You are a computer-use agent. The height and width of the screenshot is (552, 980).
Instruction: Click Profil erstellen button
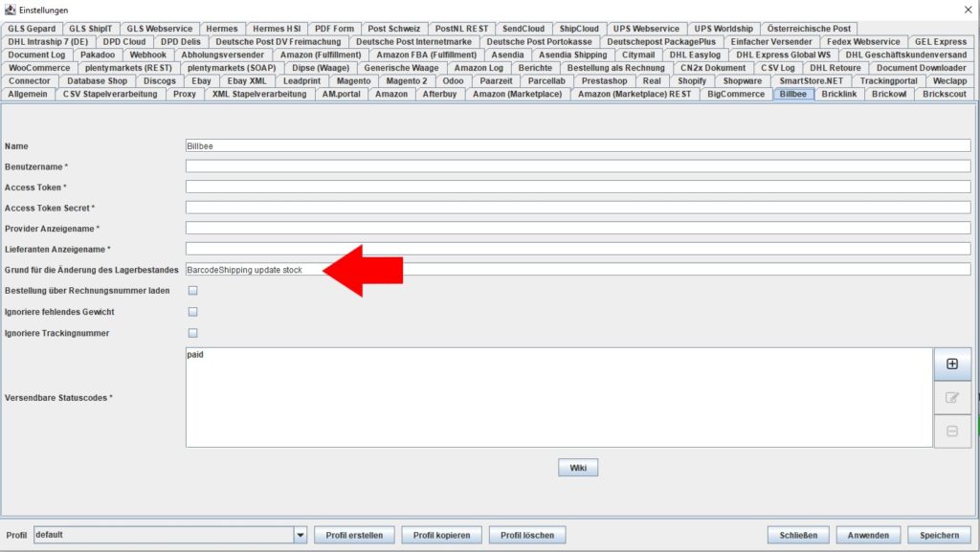[354, 535]
